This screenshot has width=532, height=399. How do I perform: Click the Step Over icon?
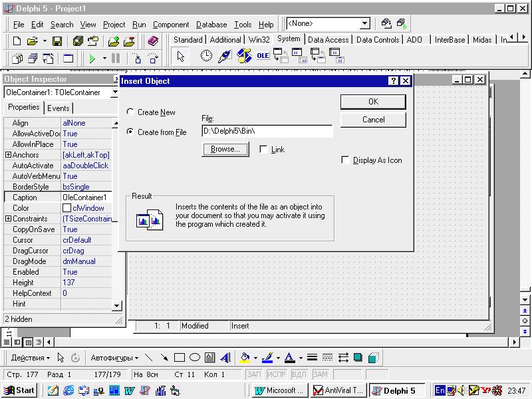[153, 59]
